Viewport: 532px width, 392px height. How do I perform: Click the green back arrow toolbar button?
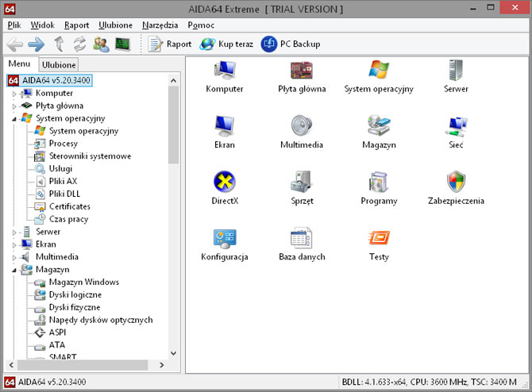coord(15,44)
